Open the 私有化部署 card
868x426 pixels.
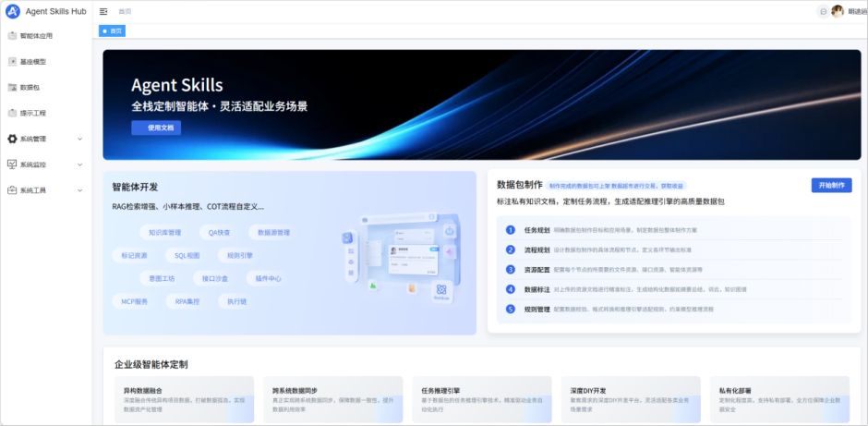(780, 399)
